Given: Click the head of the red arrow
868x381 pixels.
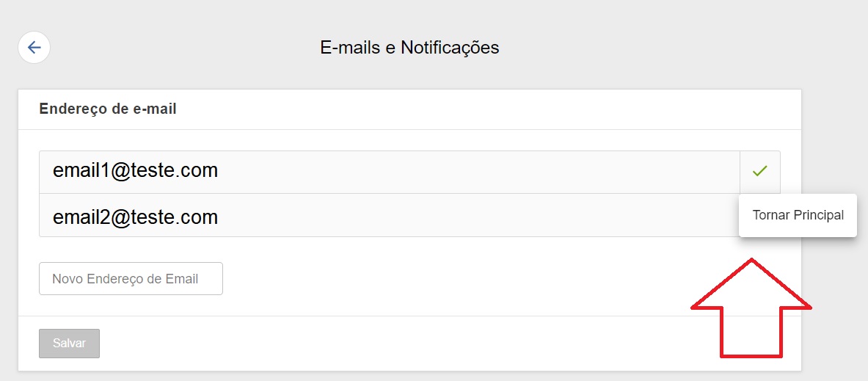Looking at the screenshot, I should click(751, 286).
